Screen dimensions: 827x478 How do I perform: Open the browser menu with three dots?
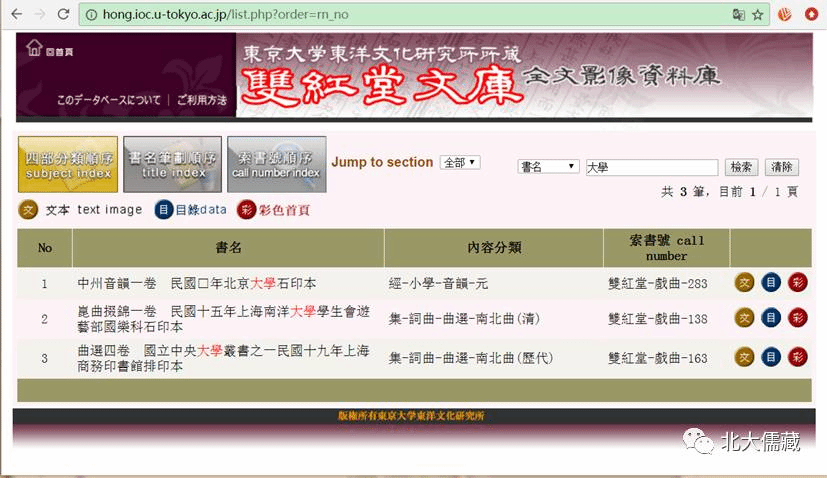813,15
